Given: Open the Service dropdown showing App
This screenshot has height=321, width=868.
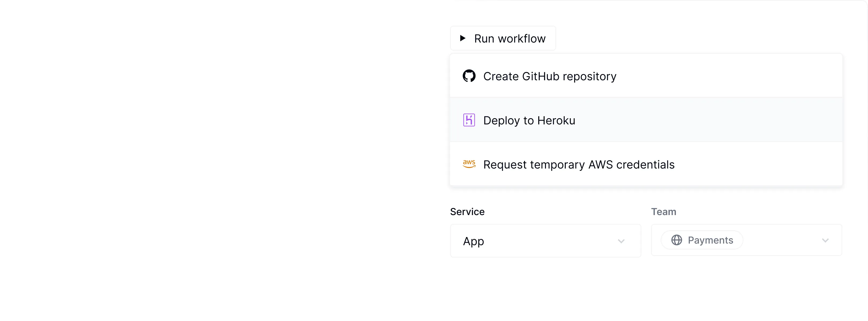Looking at the screenshot, I should click(x=545, y=241).
